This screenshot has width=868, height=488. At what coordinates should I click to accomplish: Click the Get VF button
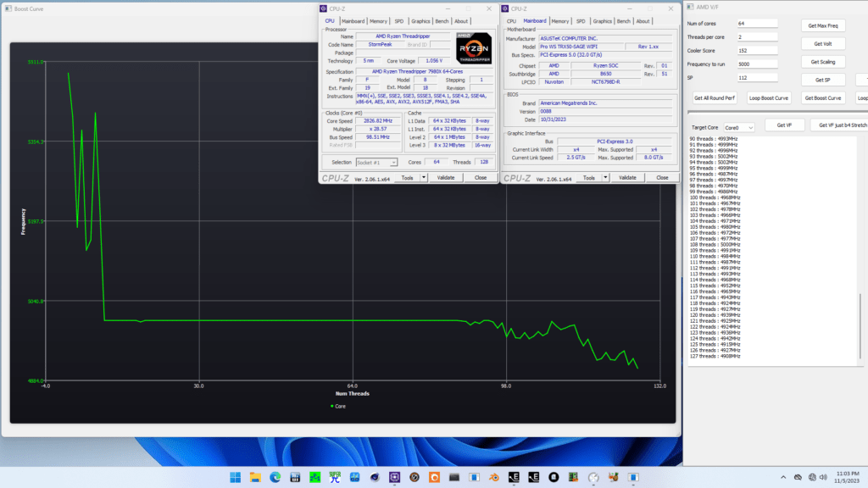pos(784,125)
